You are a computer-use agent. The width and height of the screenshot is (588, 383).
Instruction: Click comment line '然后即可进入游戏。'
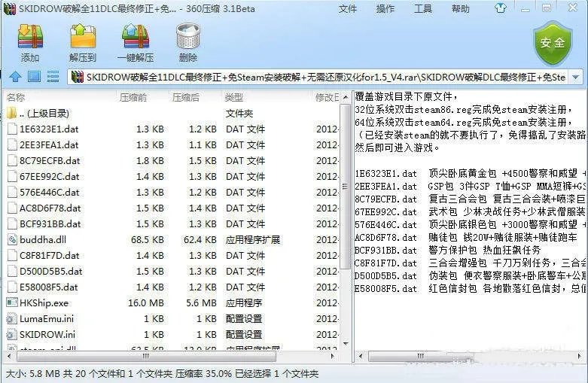(x=398, y=147)
